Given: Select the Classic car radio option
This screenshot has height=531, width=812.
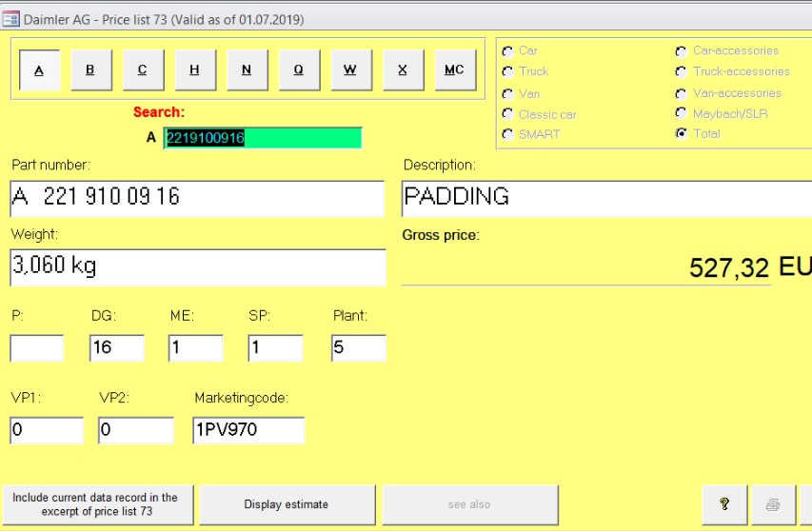Looking at the screenshot, I should pyautogui.click(x=507, y=114).
